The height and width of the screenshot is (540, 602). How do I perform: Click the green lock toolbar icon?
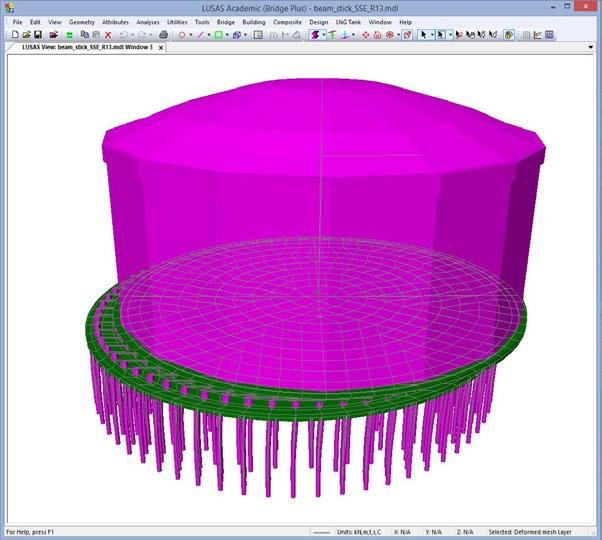(509, 35)
